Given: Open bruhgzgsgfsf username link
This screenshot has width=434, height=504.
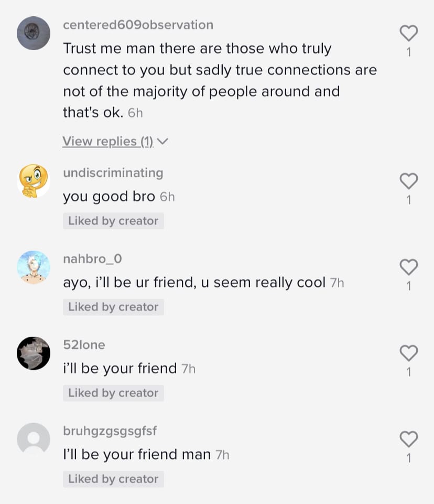Looking at the screenshot, I should pyautogui.click(x=110, y=431).
